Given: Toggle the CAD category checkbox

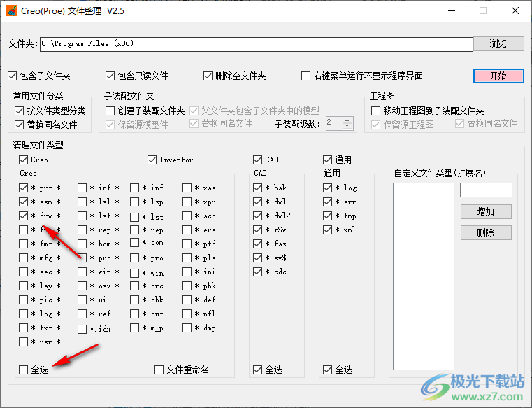Looking at the screenshot, I should point(257,160).
